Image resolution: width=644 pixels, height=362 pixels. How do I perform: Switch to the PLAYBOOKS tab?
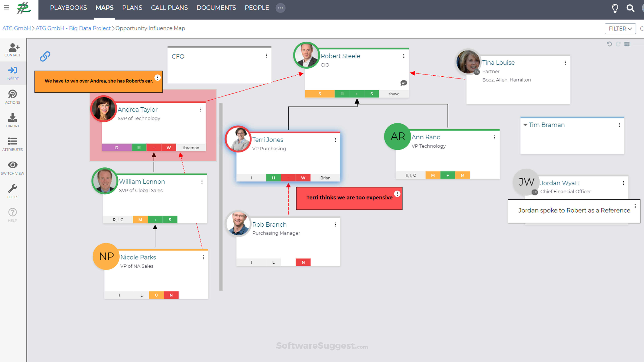pos(68,8)
